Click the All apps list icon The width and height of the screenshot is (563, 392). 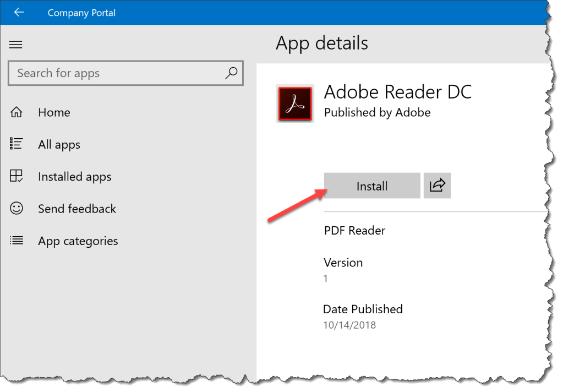(17, 144)
